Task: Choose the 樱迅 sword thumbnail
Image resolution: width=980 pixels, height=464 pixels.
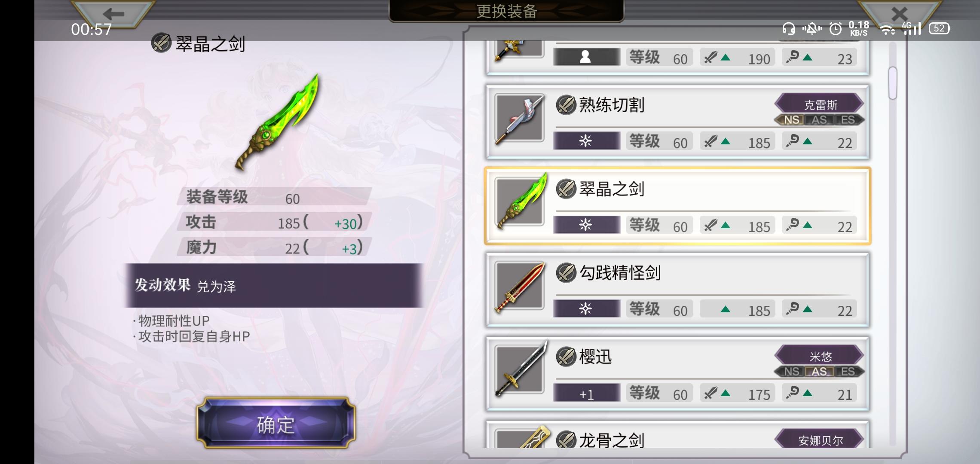Action: [x=520, y=369]
